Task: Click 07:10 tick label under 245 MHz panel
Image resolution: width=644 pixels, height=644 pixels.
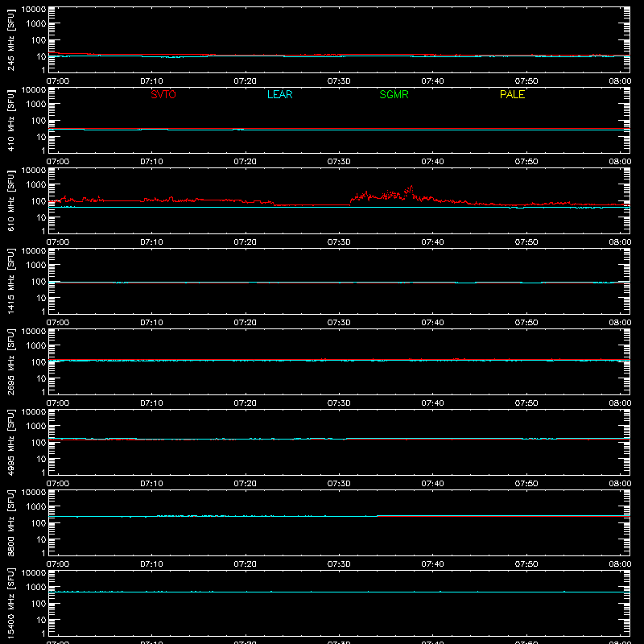Action: click(x=151, y=81)
